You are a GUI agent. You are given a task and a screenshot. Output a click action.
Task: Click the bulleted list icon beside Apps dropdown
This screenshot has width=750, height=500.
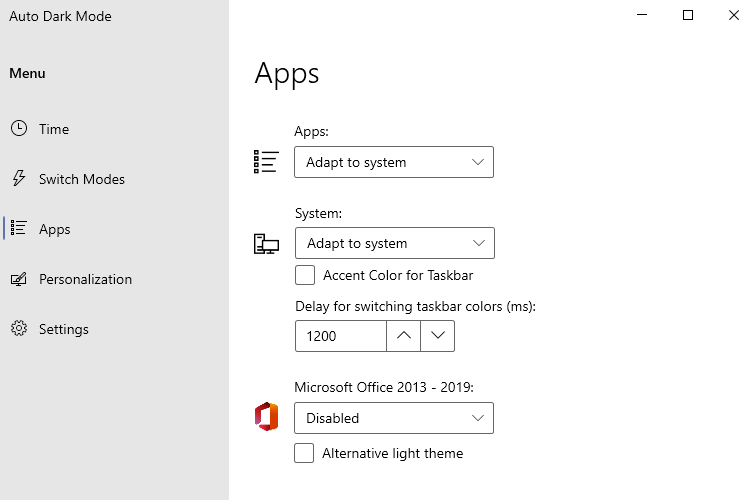tap(266, 162)
